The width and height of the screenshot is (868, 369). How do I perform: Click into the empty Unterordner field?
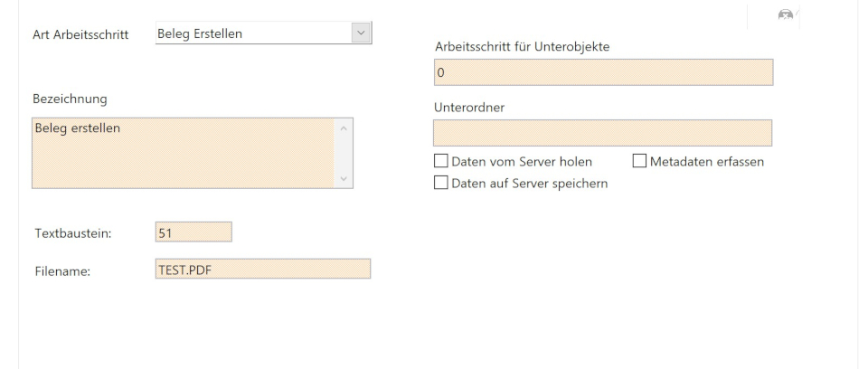pos(602,133)
